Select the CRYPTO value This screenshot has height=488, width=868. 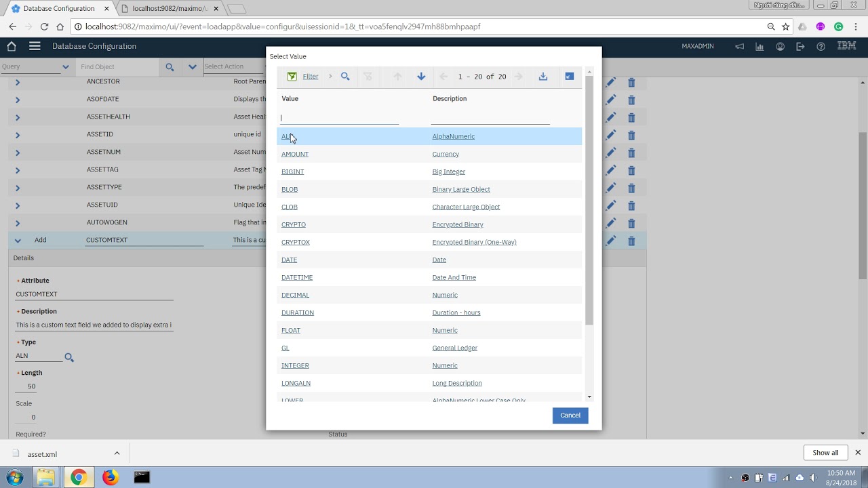294,224
